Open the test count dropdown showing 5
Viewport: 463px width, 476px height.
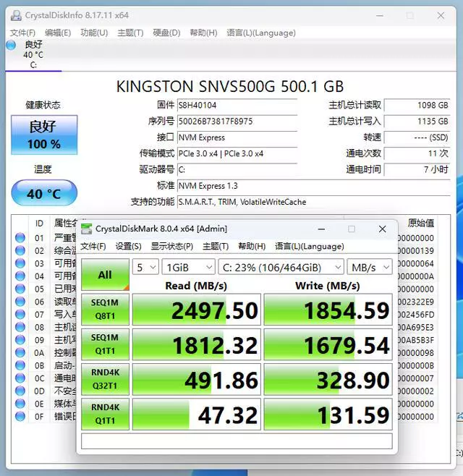(145, 268)
